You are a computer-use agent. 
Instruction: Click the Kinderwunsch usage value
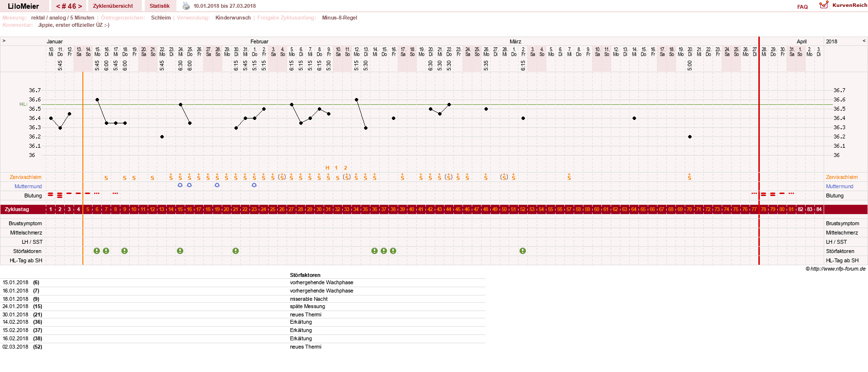click(x=233, y=18)
